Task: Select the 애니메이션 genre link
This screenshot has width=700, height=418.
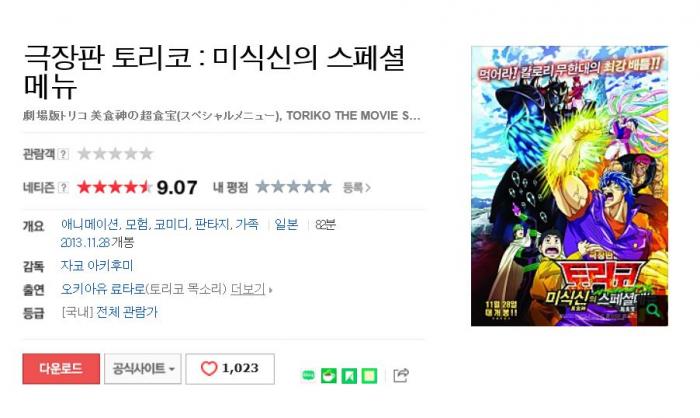Action: pyautogui.click(x=90, y=224)
